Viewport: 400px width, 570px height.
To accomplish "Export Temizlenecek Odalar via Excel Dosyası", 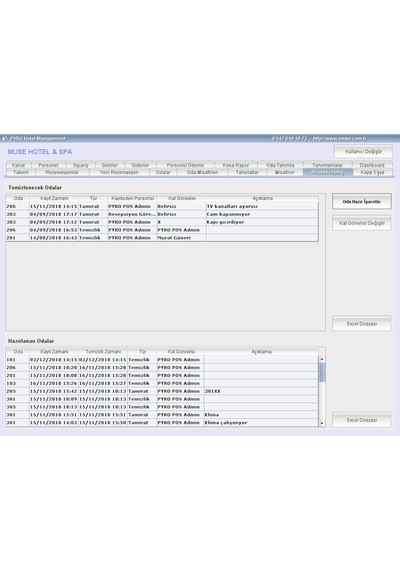I will (361, 324).
